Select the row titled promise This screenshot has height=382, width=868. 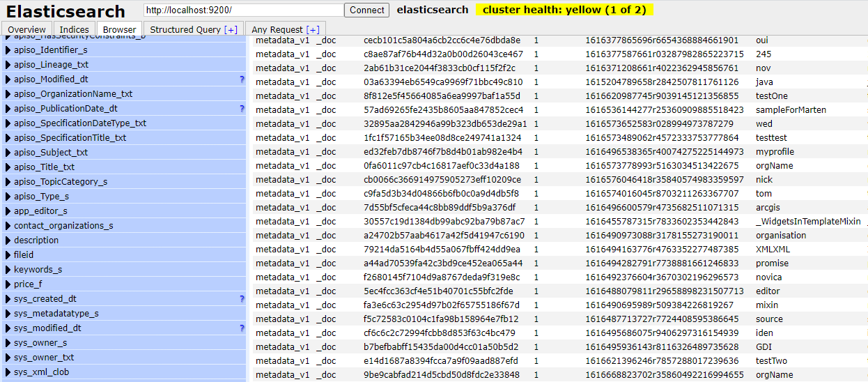tap(559, 263)
